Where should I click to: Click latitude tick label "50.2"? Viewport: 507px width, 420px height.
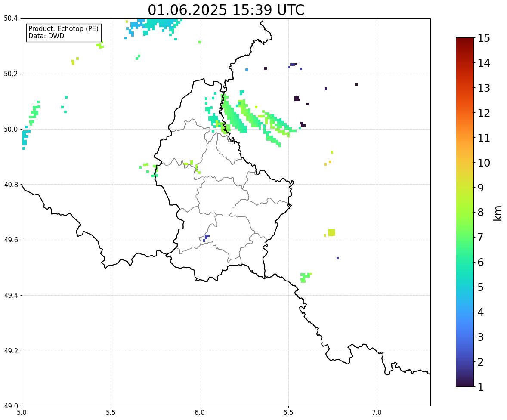coord(11,74)
